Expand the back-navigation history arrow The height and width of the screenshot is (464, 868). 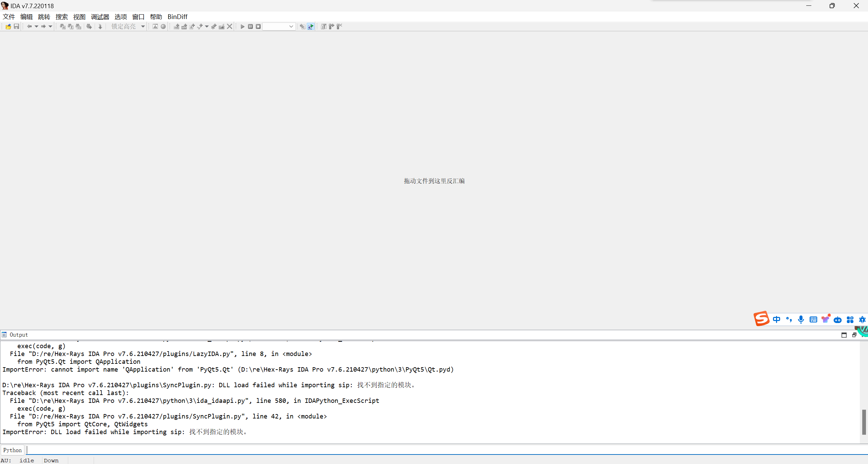coord(36,26)
